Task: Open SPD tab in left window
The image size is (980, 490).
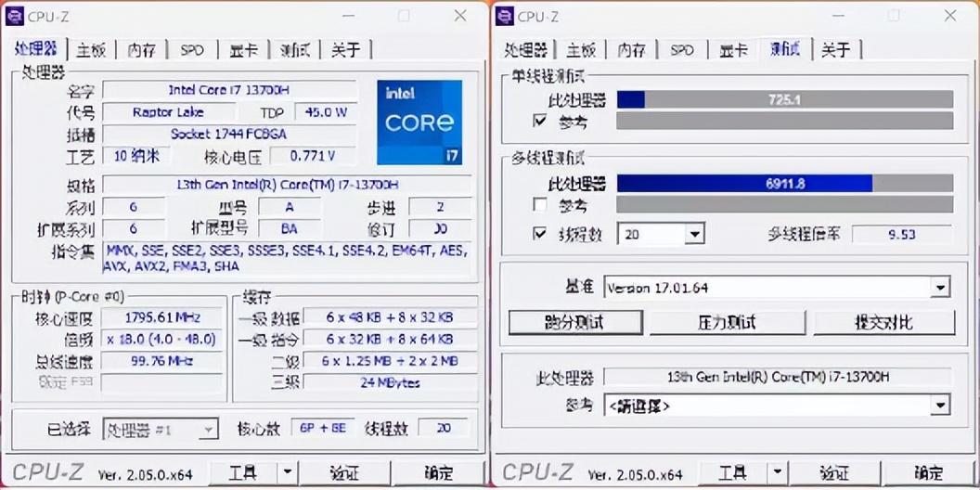Action: click(x=192, y=50)
